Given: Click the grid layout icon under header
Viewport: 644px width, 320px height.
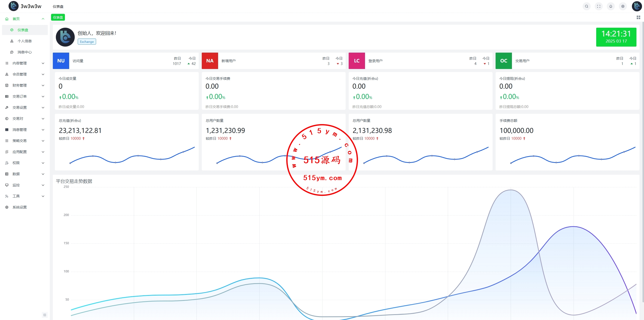Looking at the screenshot, I should (638, 17).
